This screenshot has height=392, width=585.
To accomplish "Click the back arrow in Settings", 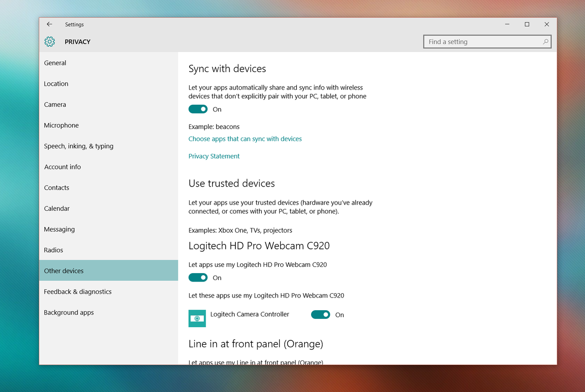I will pyautogui.click(x=49, y=24).
